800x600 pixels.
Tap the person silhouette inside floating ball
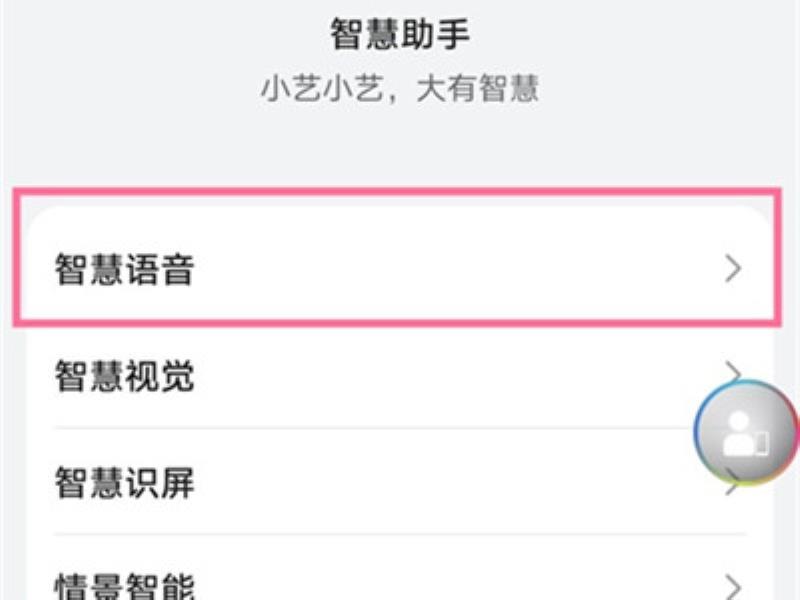741,434
